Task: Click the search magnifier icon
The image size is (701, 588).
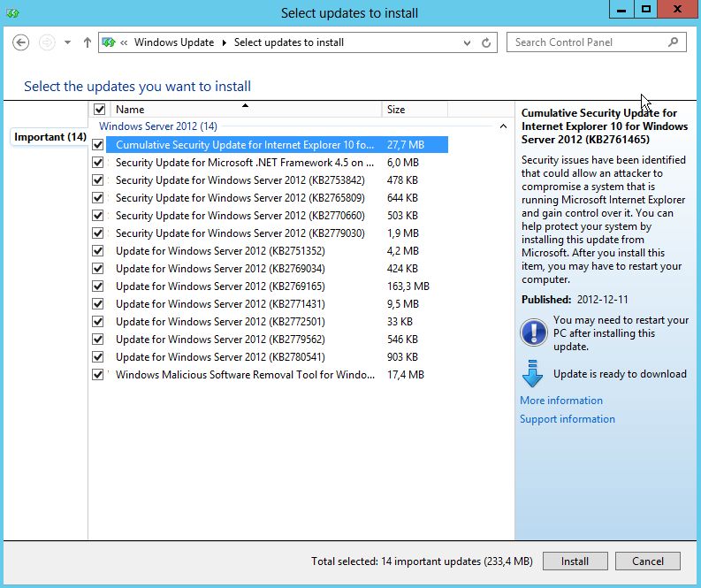Action: point(673,42)
